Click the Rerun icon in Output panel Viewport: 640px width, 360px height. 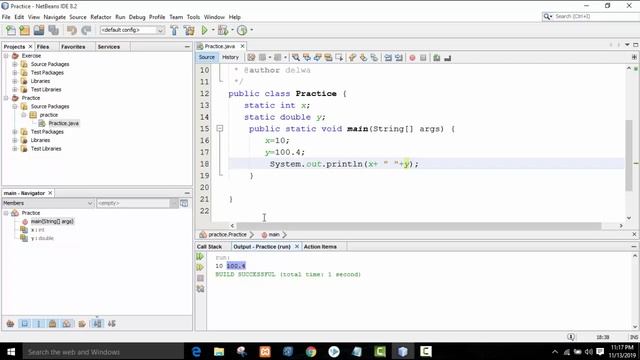(x=200, y=257)
